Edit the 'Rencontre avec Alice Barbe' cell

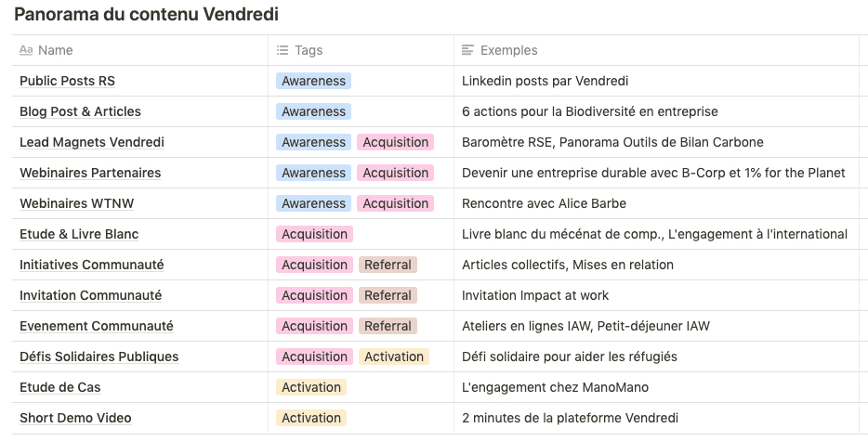click(544, 203)
